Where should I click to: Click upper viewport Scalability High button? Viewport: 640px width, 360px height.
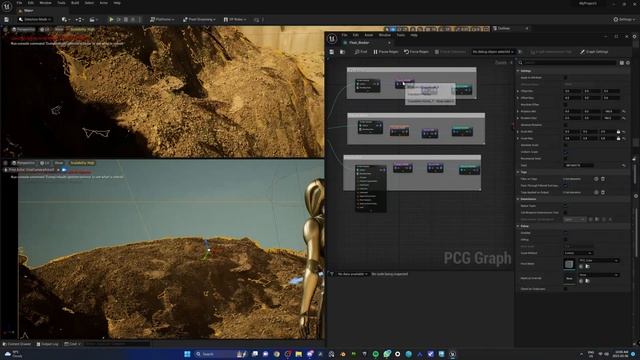coord(82,29)
